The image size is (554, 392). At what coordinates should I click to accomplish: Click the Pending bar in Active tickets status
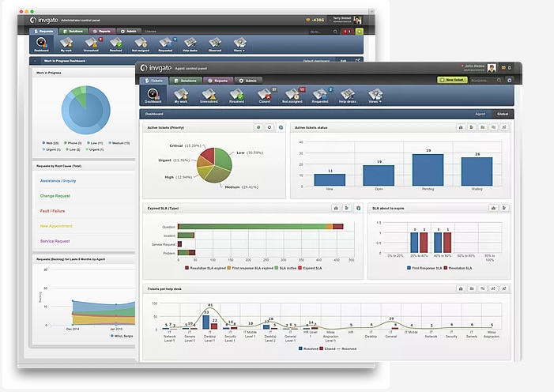[x=428, y=170]
